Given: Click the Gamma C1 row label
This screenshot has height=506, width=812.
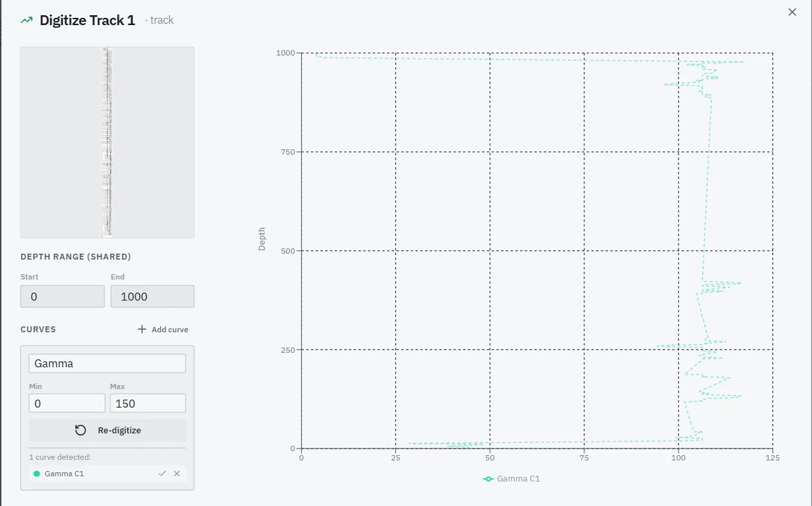Looking at the screenshot, I should (65, 474).
